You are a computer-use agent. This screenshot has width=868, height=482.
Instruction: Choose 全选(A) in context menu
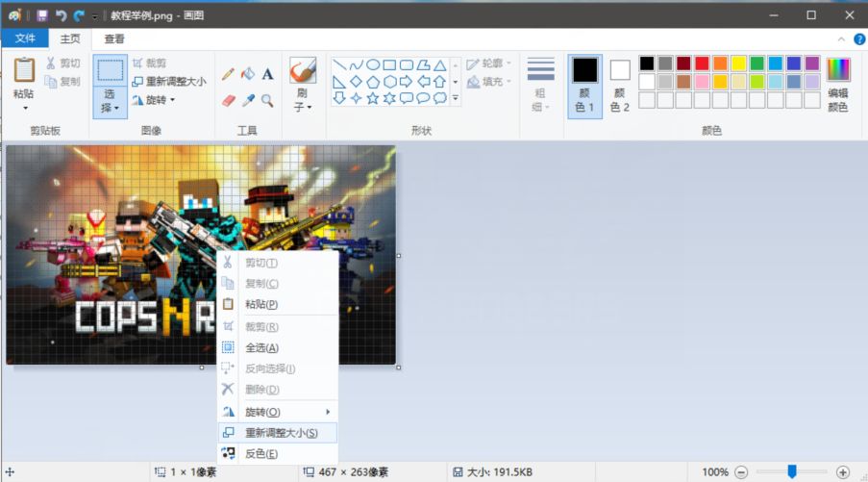(278, 347)
